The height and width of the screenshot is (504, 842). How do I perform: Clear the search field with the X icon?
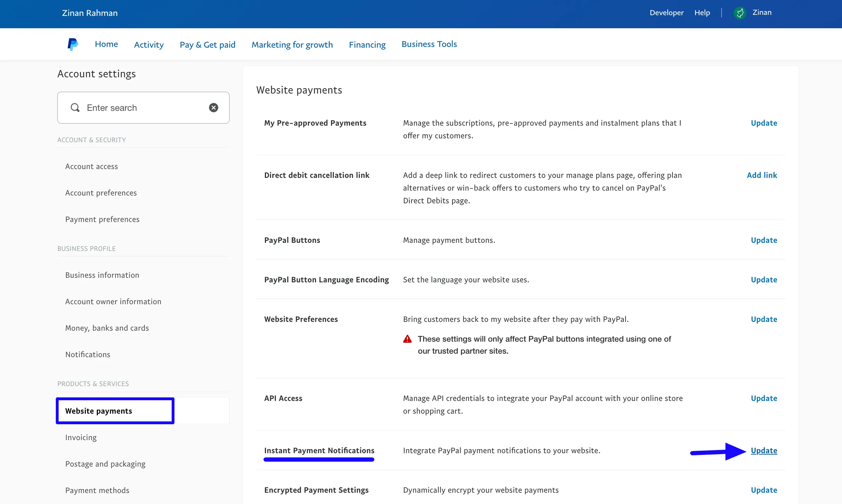tap(214, 108)
